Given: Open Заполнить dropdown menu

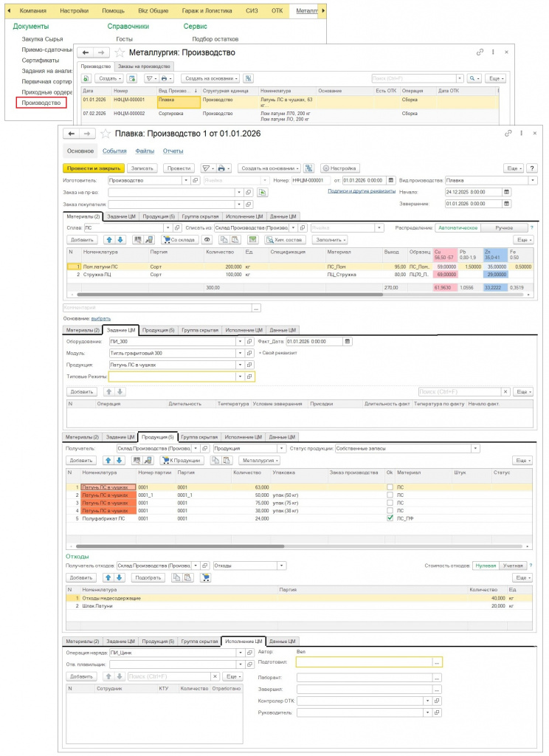Looking at the screenshot, I should 330,240.
